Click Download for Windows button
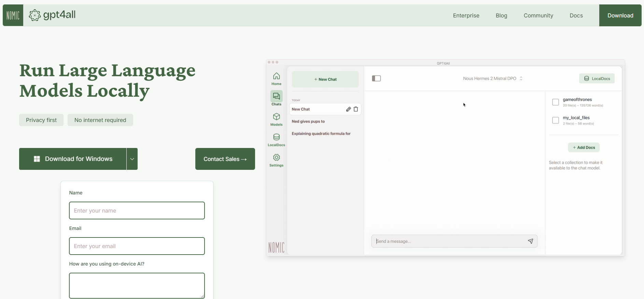The height and width of the screenshot is (299, 644). [x=73, y=159]
